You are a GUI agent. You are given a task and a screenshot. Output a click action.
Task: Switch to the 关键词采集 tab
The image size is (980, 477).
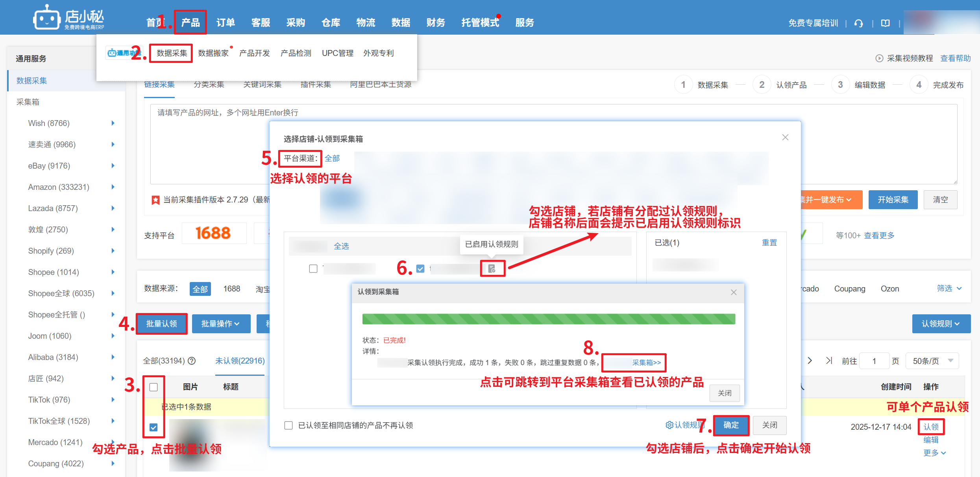262,84
